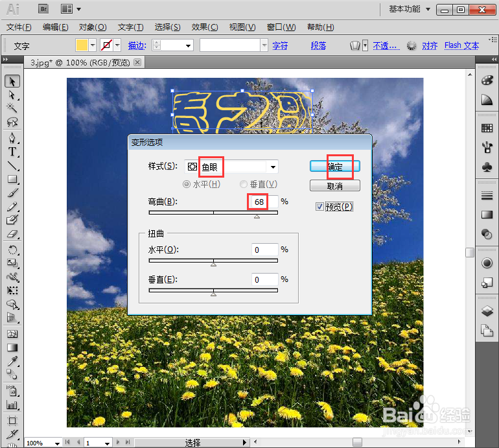Close the 3.jpg document tab
The width and height of the screenshot is (499, 448).
click(137, 62)
